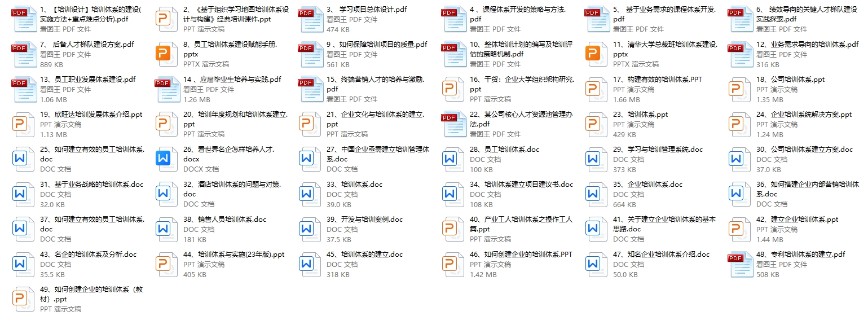Click file name 33、培训体系.doc
Screen dimensions: 868x320
coord(354,185)
